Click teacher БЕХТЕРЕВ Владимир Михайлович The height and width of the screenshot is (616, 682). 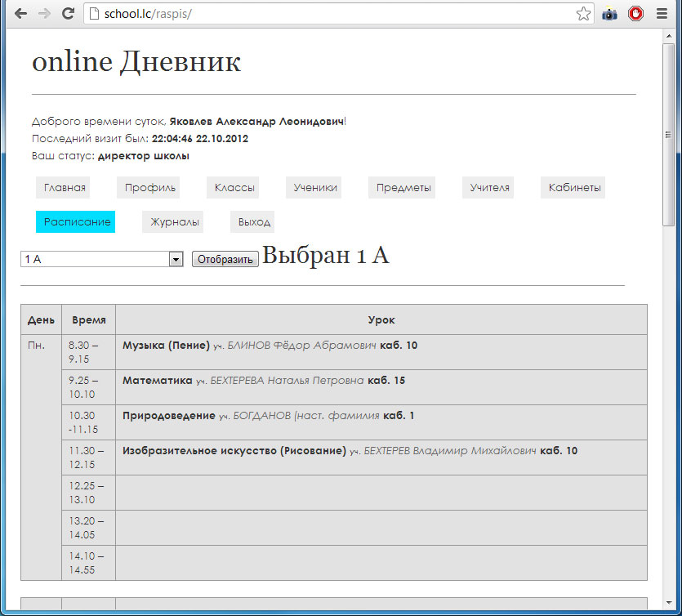pyautogui.click(x=450, y=451)
